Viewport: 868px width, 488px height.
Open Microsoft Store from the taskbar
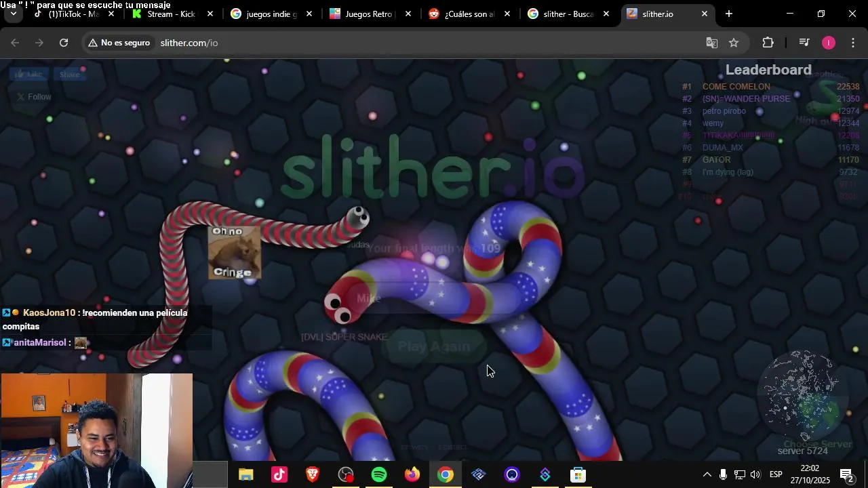point(578,474)
